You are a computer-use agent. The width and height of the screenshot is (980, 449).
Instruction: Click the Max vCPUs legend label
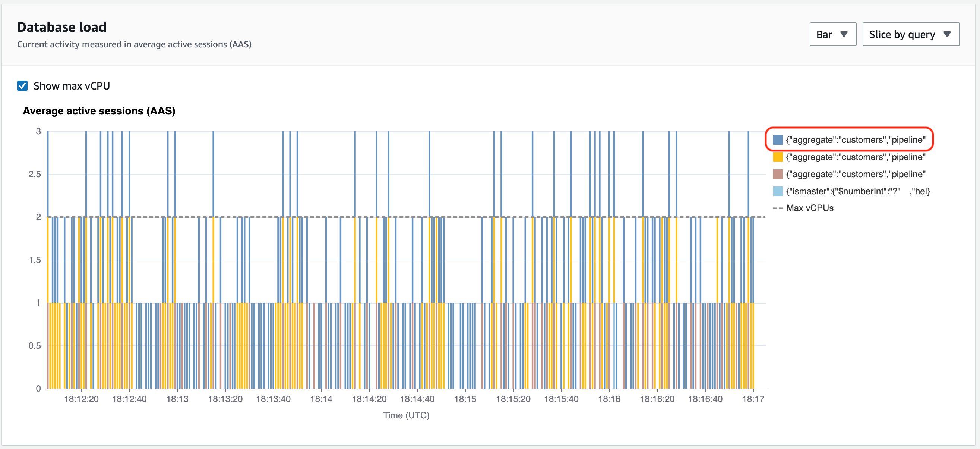[x=810, y=208]
